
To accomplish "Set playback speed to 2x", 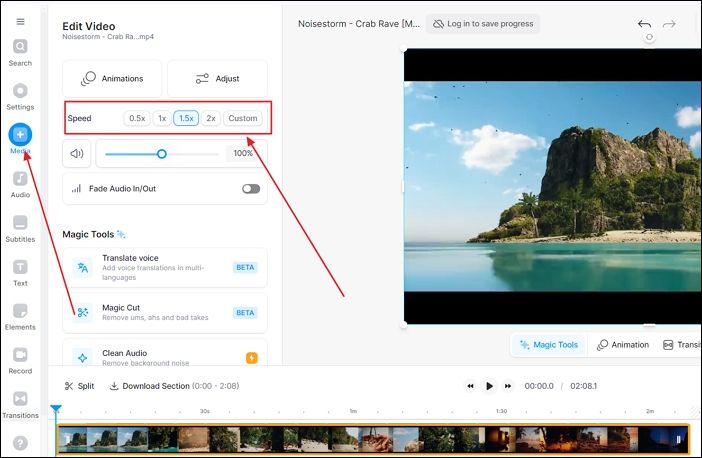I will (x=211, y=118).
